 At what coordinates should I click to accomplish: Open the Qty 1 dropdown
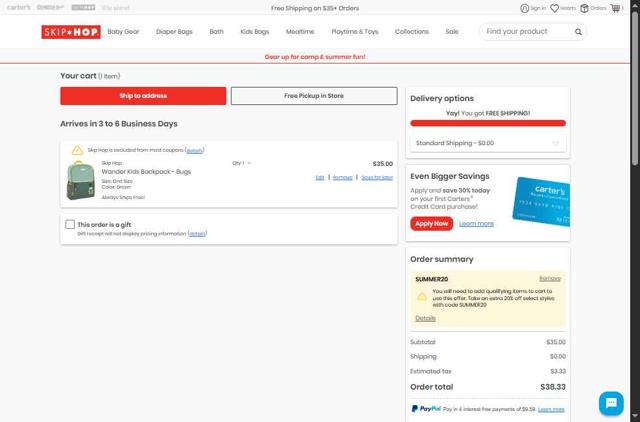click(242, 163)
